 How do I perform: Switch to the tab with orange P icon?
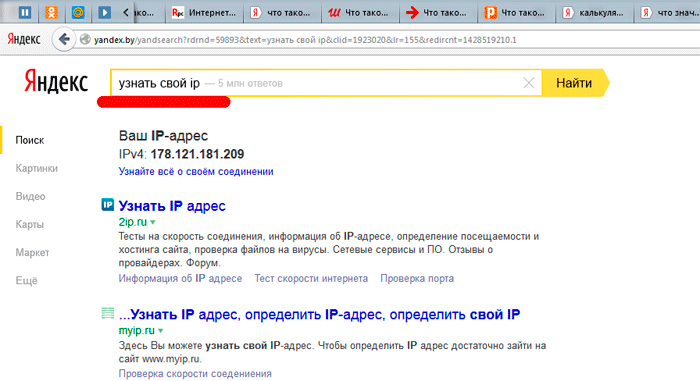click(x=516, y=13)
